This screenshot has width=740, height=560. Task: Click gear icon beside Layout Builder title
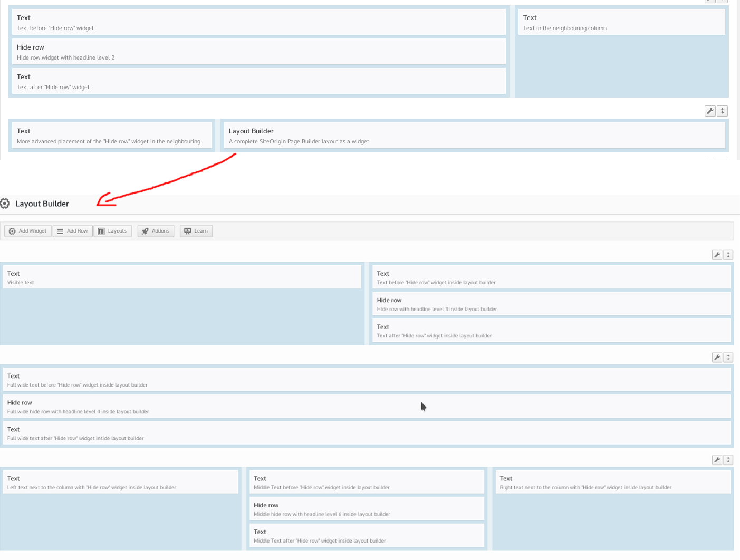click(x=5, y=204)
